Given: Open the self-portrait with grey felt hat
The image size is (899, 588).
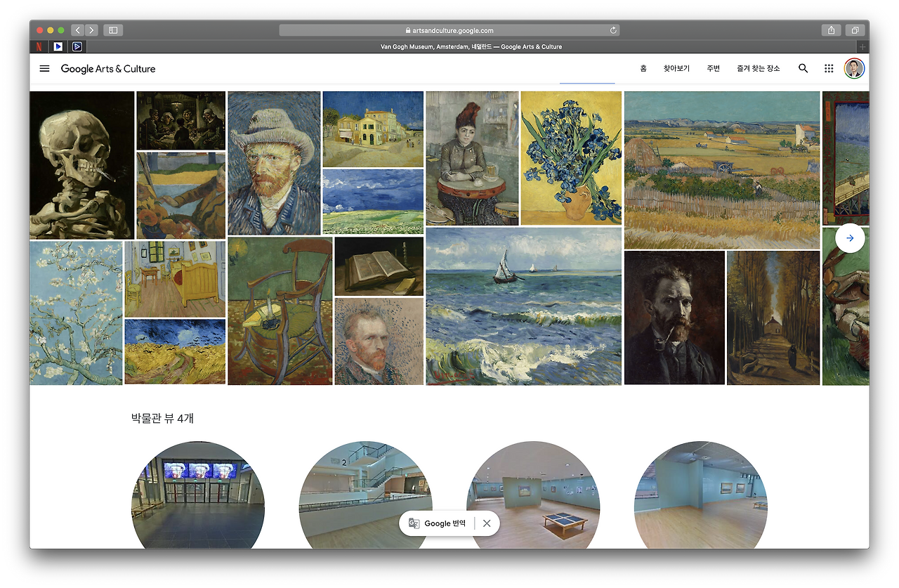Looking at the screenshot, I should click(274, 163).
